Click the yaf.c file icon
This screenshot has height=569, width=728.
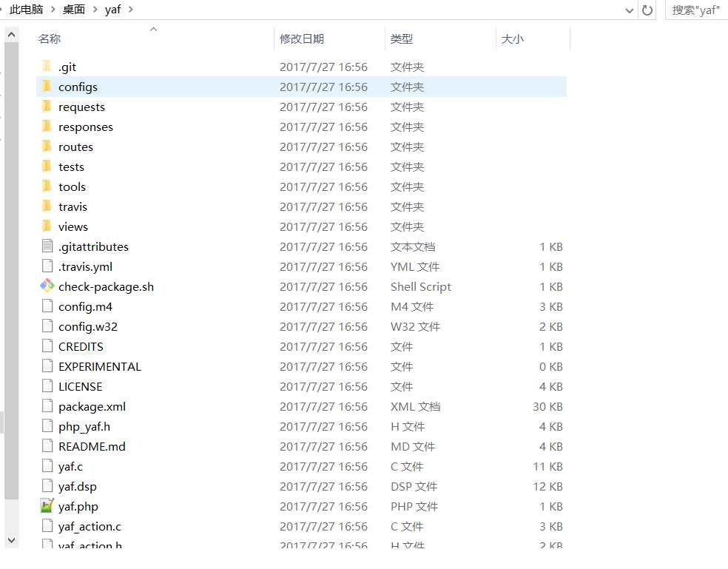(x=47, y=466)
